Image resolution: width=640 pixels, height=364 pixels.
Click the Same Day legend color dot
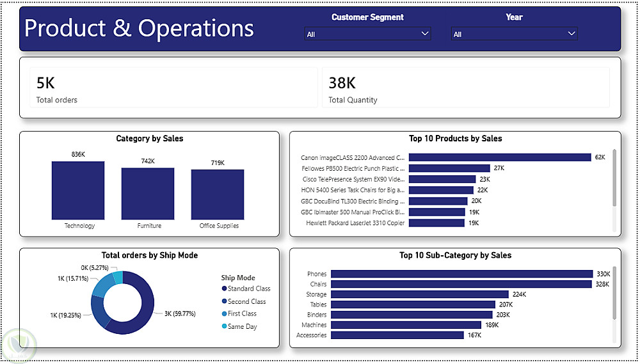click(224, 326)
